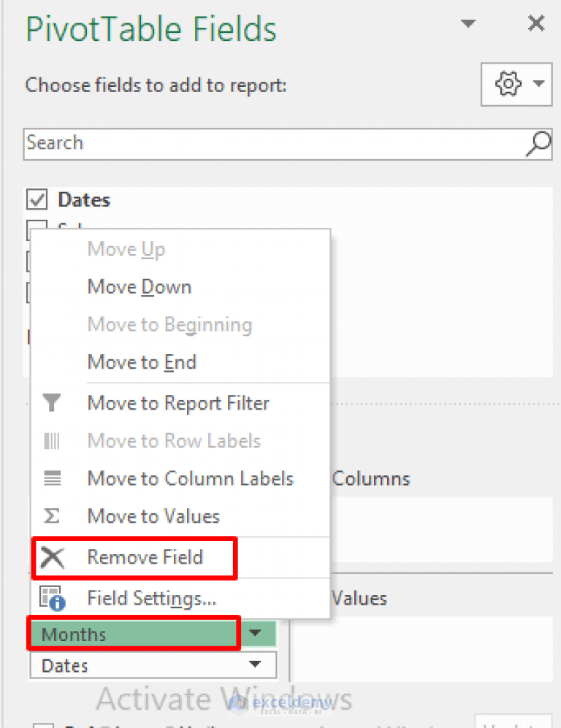561x728 pixels.
Task: Select Move to Values in the menu
Action: tap(153, 516)
